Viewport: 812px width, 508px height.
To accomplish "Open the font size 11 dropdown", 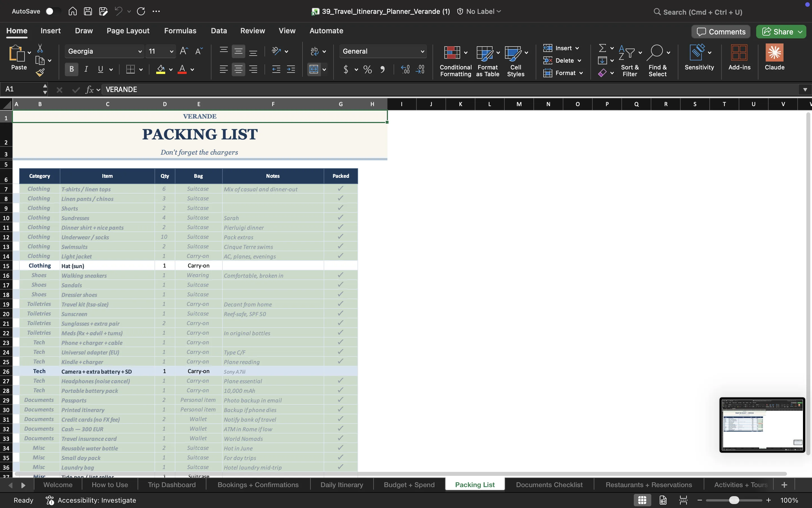I will (171, 51).
